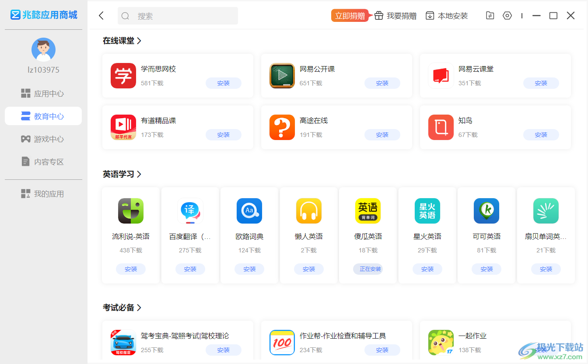Click the 一起作业 app icon
The image size is (588, 364).
pos(441,343)
